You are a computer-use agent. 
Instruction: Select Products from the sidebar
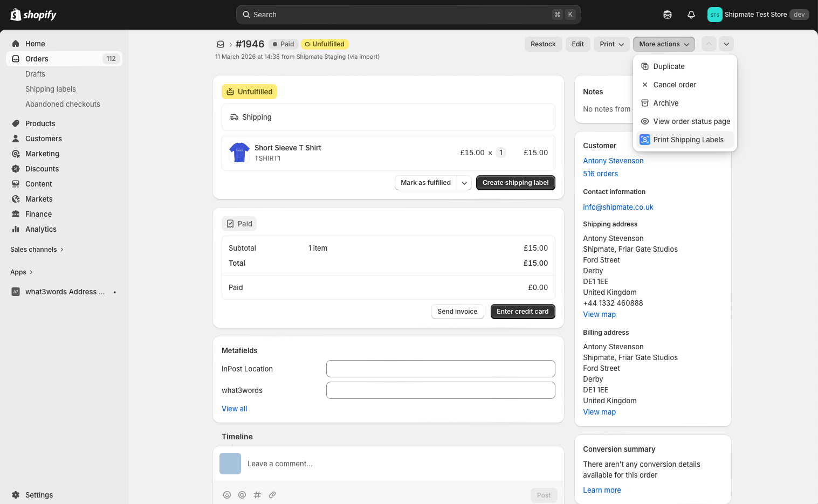pos(40,123)
